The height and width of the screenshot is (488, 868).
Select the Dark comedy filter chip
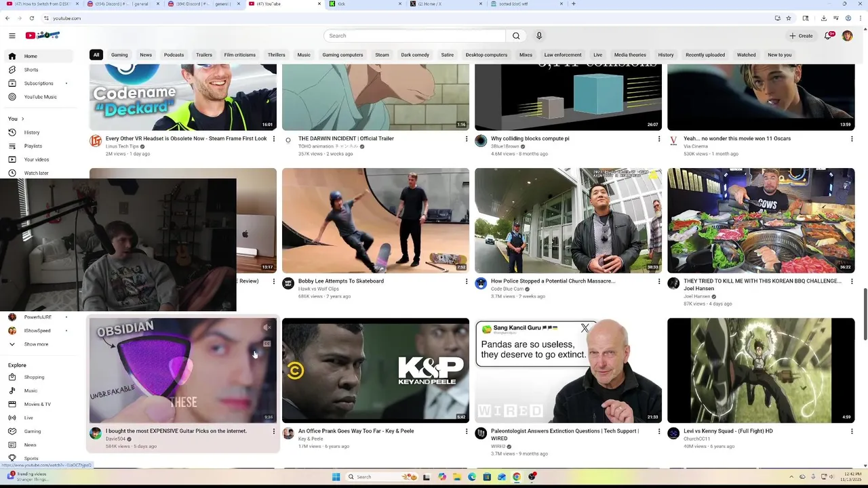click(x=415, y=55)
